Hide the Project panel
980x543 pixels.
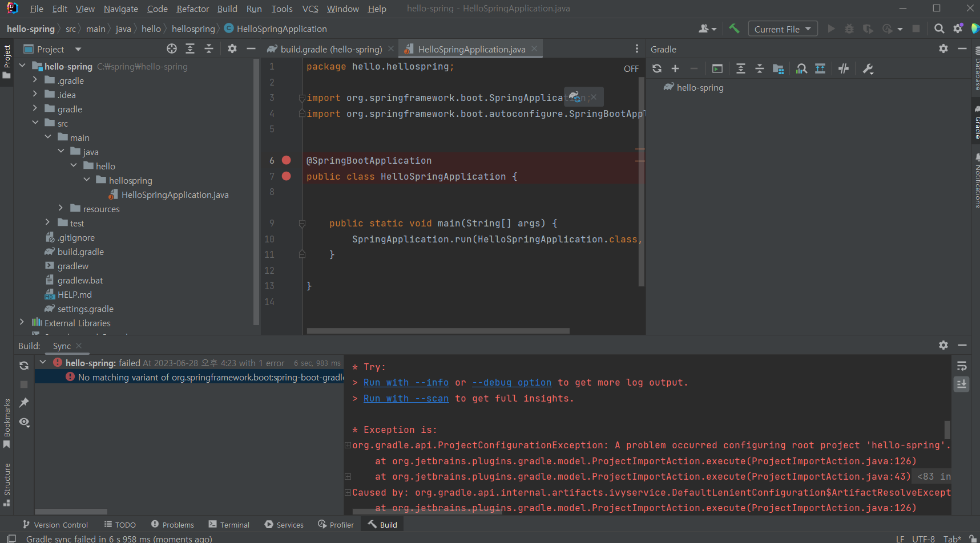pyautogui.click(x=251, y=49)
